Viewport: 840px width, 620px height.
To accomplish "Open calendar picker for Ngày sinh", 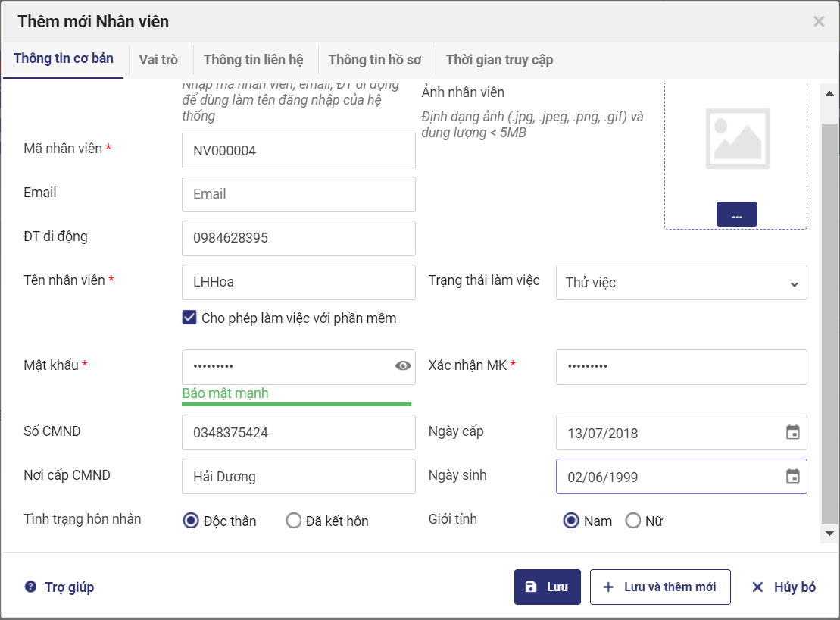I will [x=792, y=477].
